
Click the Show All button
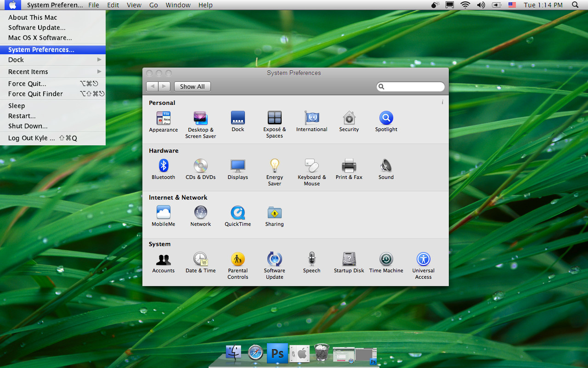click(192, 86)
